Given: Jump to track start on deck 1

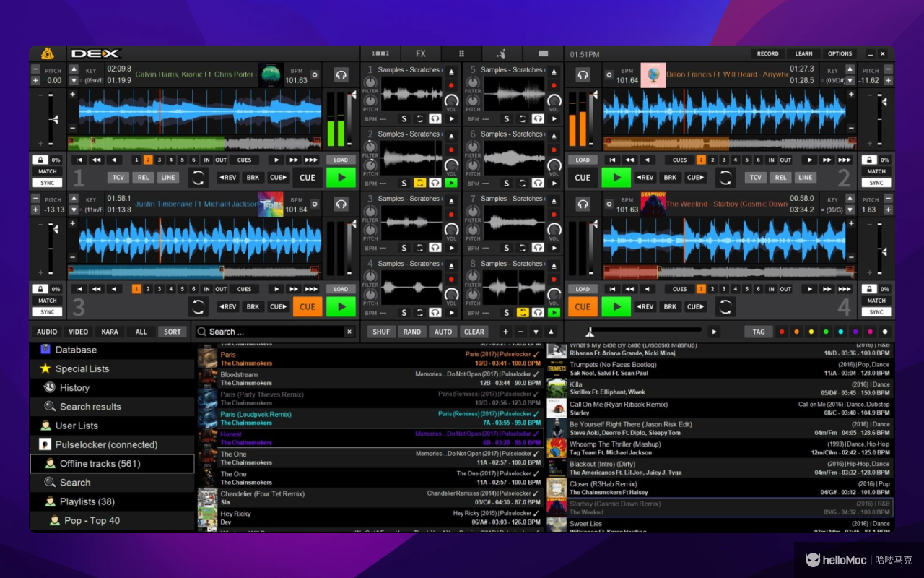Looking at the screenshot, I should pos(79,160).
